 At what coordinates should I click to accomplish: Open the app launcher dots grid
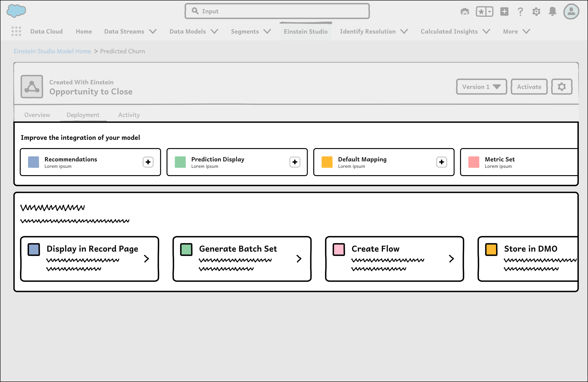pos(16,31)
